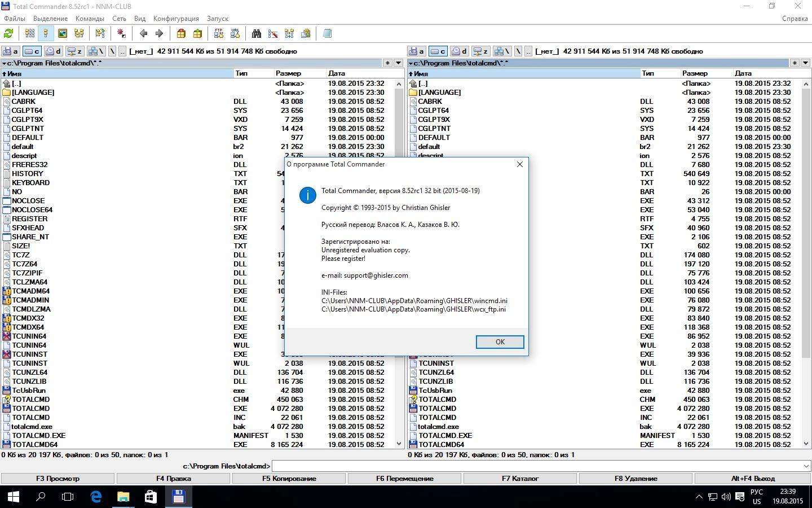The image size is (812, 508).
Task: Select TcUsbRun file in right panel
Action: (604, 390)
